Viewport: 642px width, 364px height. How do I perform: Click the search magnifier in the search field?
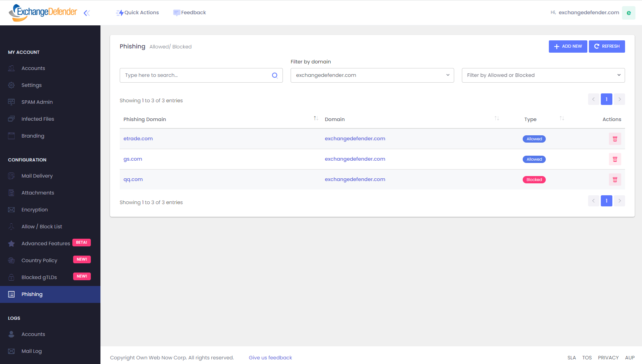(x=275, y=75)
